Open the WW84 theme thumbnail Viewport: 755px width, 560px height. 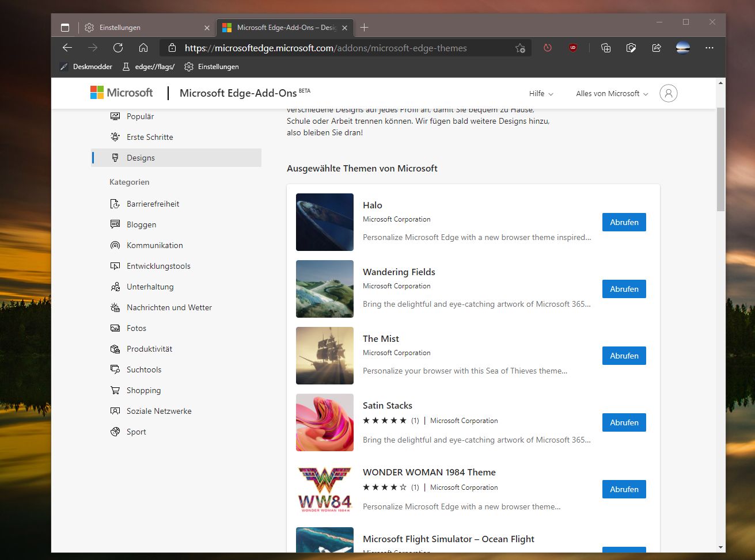click(325, 489)
